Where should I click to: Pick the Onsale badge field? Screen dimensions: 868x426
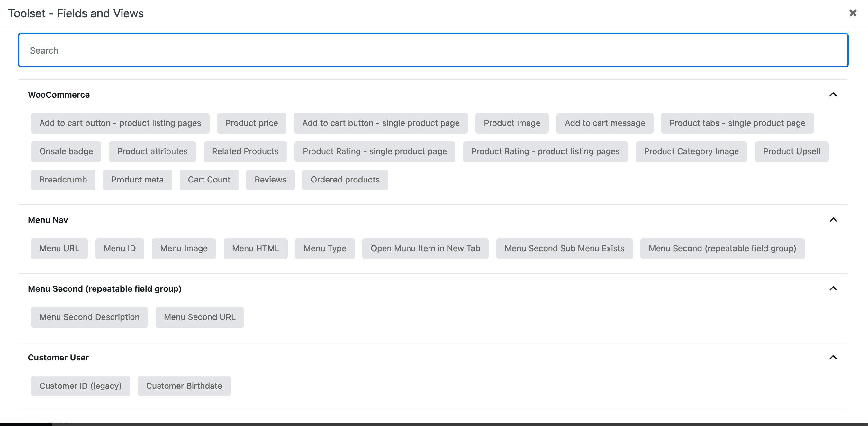tap(66, 152)
